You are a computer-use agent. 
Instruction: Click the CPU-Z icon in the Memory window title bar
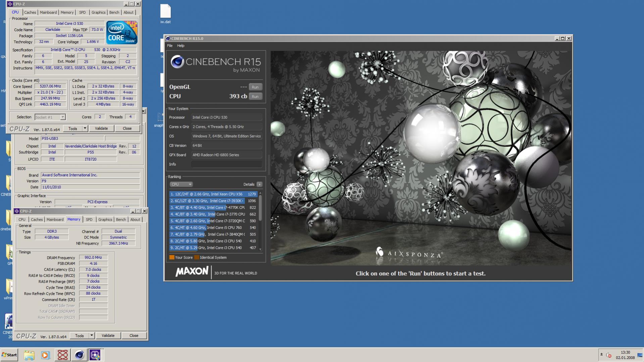pyautogui.click(x=17, y=211)
